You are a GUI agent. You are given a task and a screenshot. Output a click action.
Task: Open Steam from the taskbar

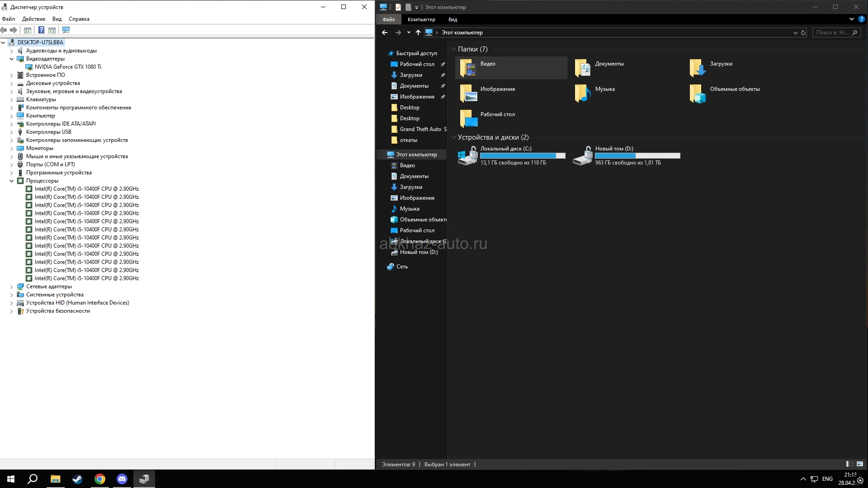tap(78, 479)
